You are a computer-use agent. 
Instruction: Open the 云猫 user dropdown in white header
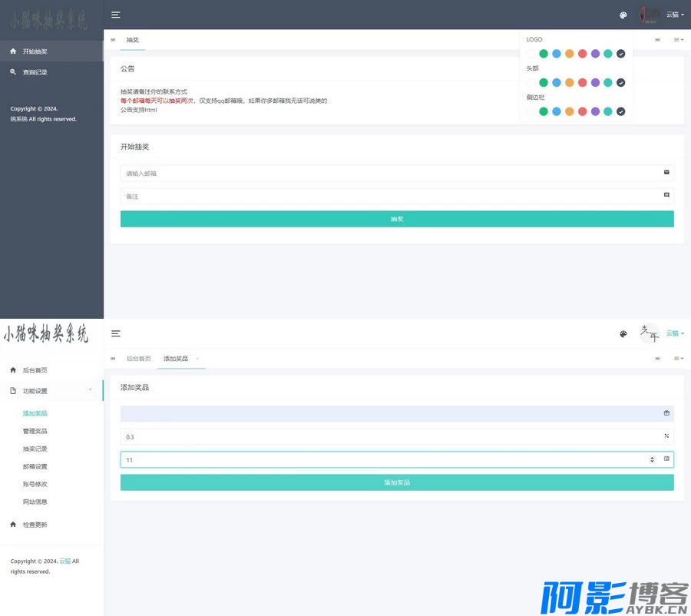[x=674, y=333]
